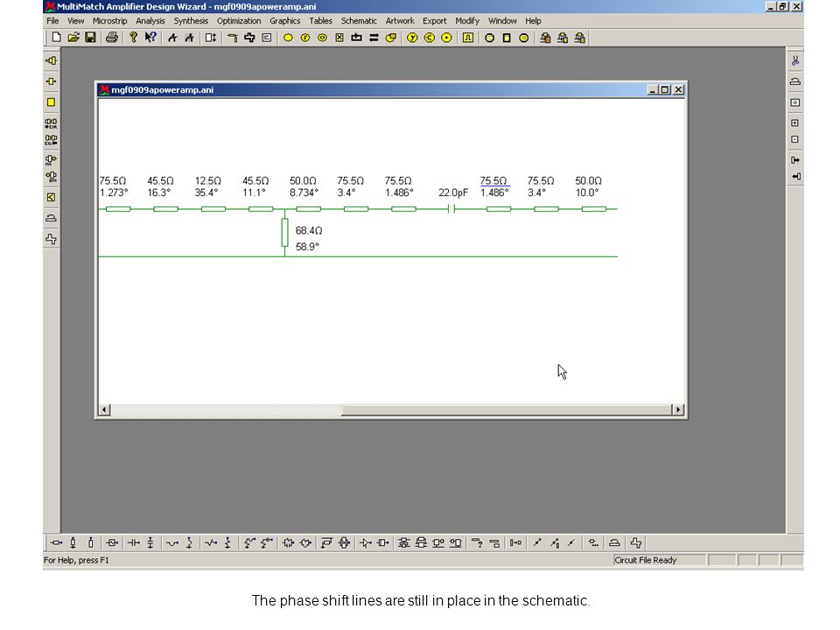Open the Artwork menu
The height and width of the screenshot is (630, 840).
coord(400,21)
